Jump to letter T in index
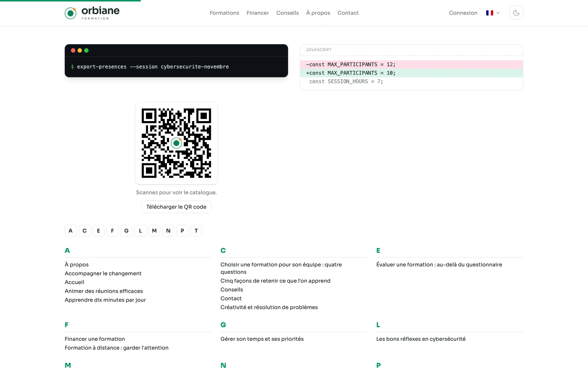Viewport: 588px width, 368px height. point(196,231)
